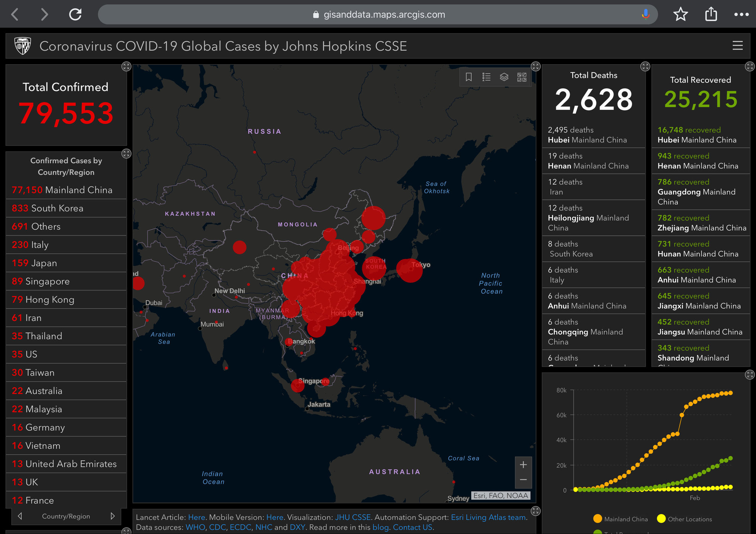Click the Tokyo case marker on map
The width and height of the screenshot is (756, 534).
pos(410,270)
